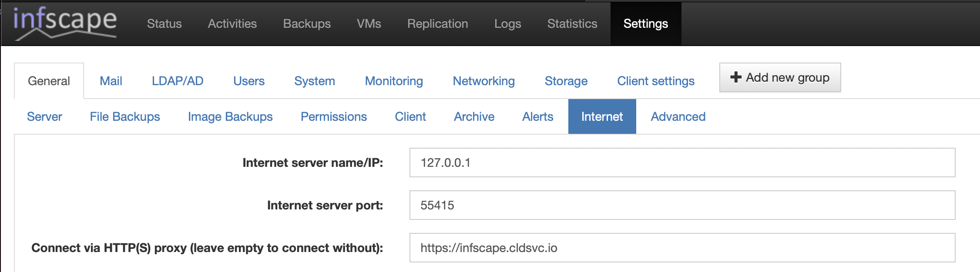Open the Status page
This screenshot has height=272, width=980.
click(164, 24)
